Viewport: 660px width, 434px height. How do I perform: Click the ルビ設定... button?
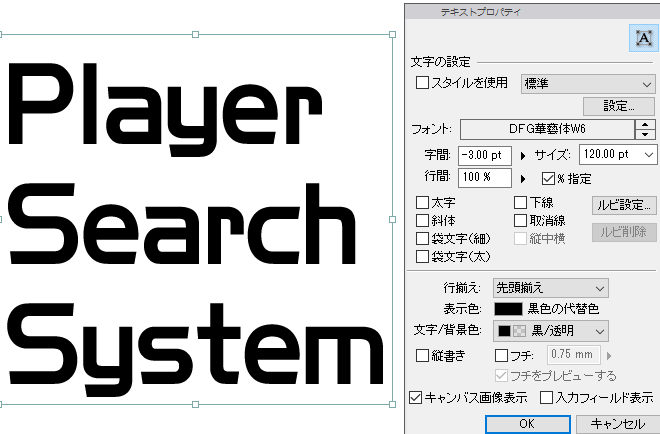click(624, 205)
